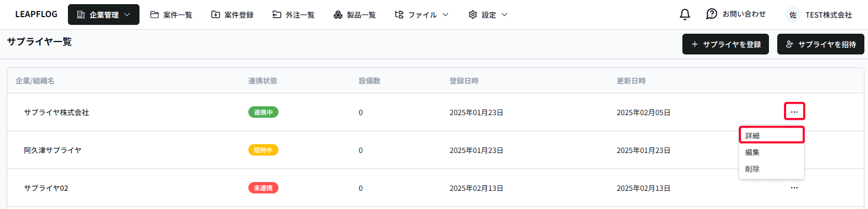868x209 pixels.
Task: Click the 外注一覧 nav icon
Action: click(x=277, y=15)
